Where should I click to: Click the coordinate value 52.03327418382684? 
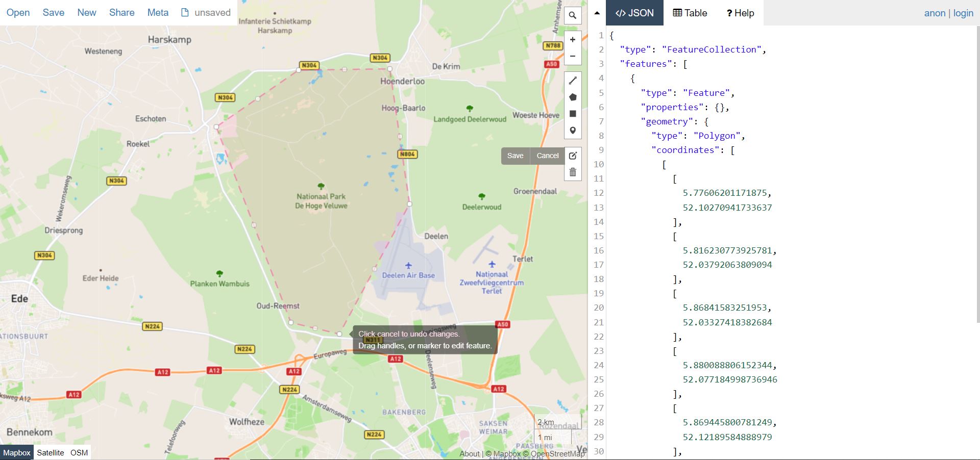tap(727, 322)
